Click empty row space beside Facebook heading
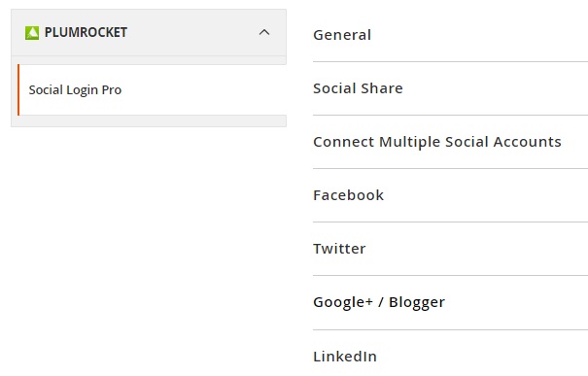 487,195
